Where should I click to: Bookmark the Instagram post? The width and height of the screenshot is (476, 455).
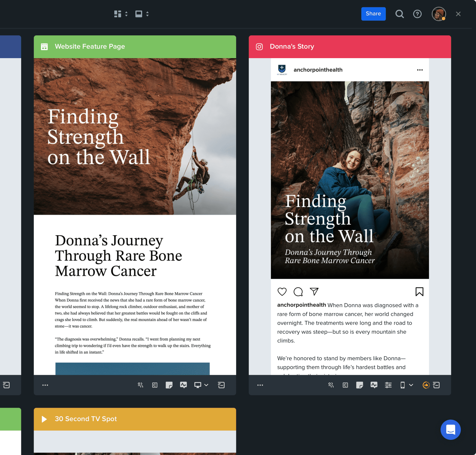coord(419,292)
